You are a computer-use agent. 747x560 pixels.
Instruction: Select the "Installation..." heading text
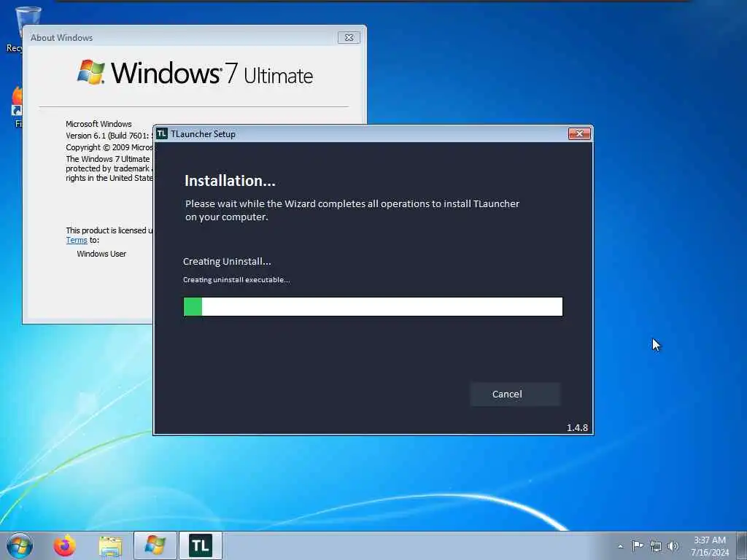coord(230,181)
